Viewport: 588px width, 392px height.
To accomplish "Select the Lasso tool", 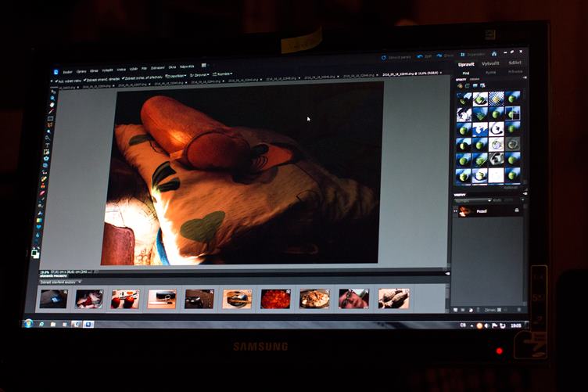I will coord(49,124).
